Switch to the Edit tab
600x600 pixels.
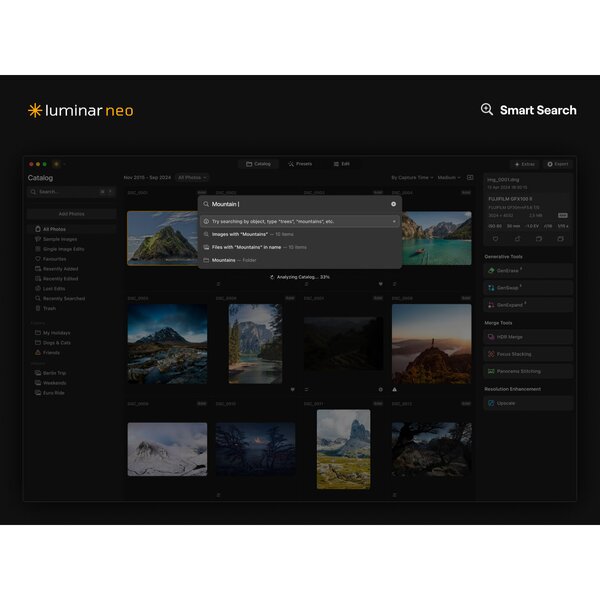tap(341, 164)
